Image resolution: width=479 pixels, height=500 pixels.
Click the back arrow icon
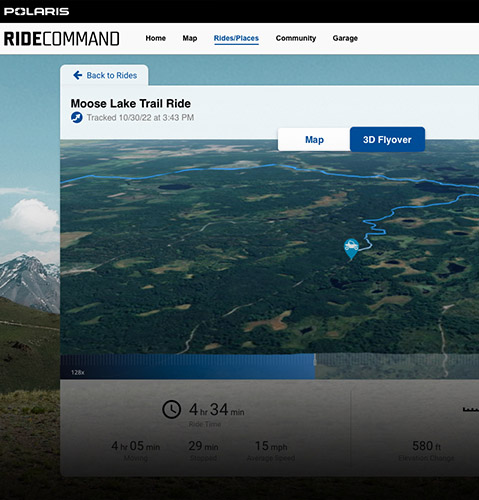(78, 75)
